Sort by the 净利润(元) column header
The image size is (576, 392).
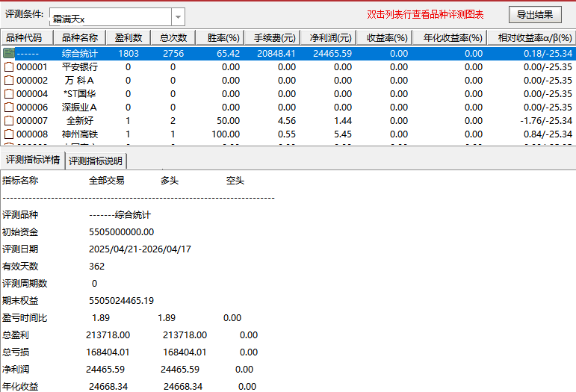click(328, 37)
